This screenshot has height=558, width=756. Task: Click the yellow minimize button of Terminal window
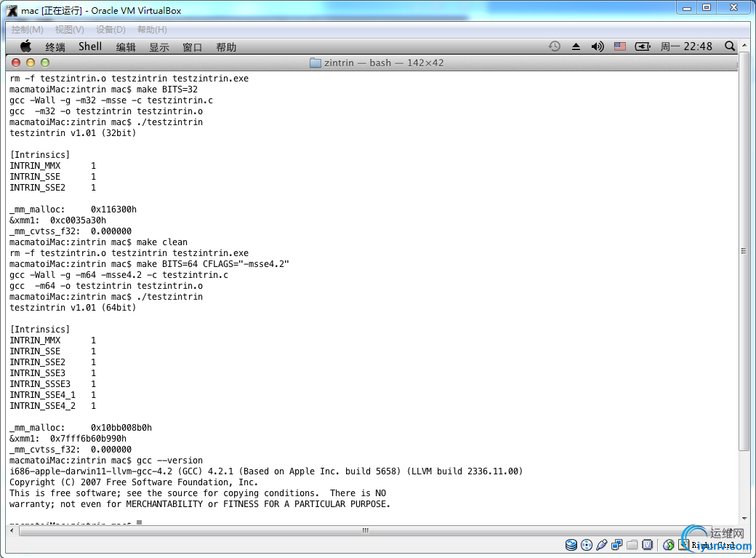pos(31,63)
